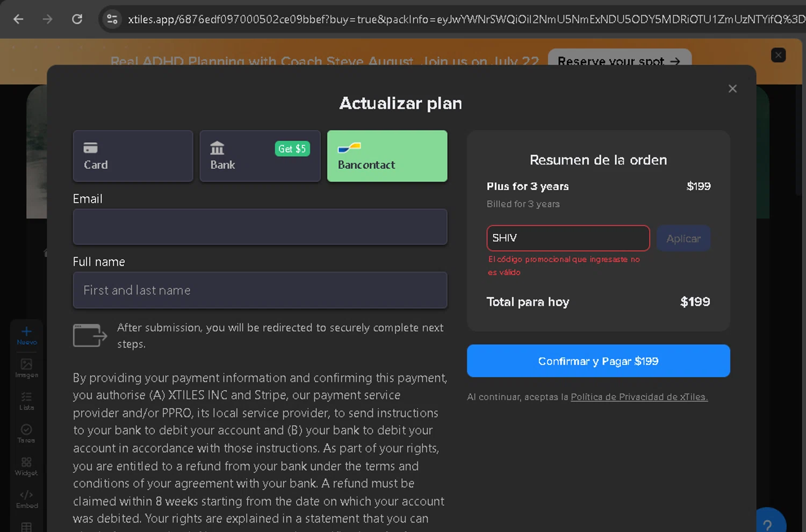The height and width of the screenshot is (532, 806).
Task: Go back in browser history
Action: pos(18,19)
